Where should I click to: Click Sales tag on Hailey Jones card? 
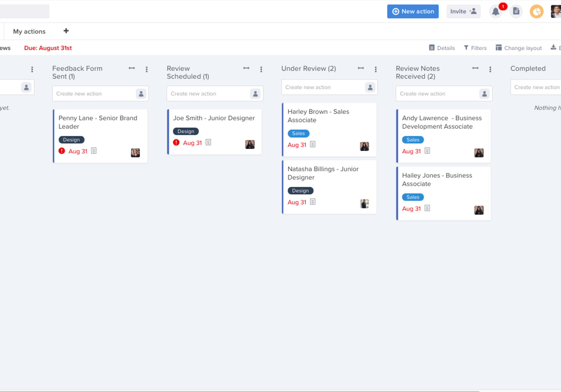[x=413, y=197]
